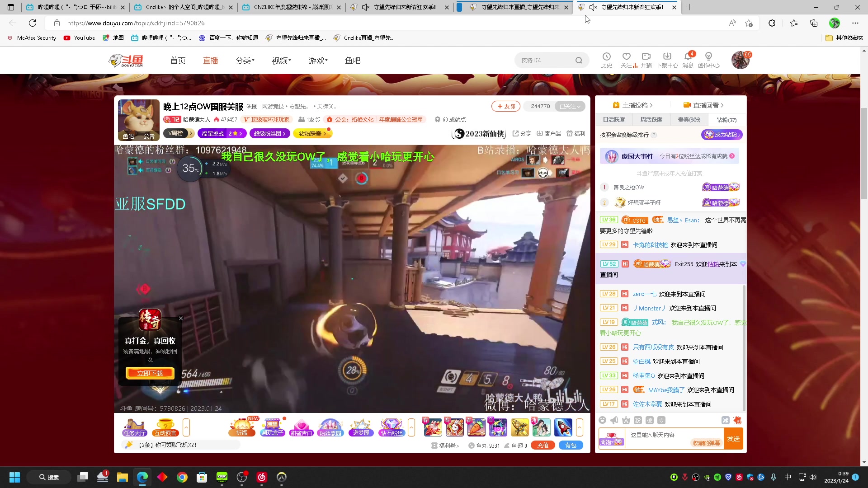This screenshot has width=868, height=488.
Task: Click the 福星挑战 badge
Action: (x=222, y=133)
